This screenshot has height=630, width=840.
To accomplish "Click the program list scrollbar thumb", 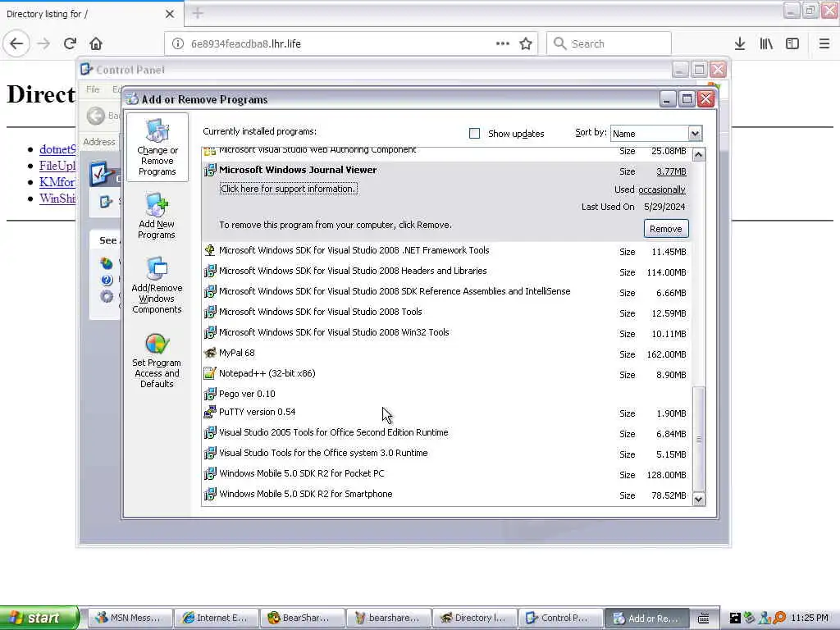I will click(699, 439).
